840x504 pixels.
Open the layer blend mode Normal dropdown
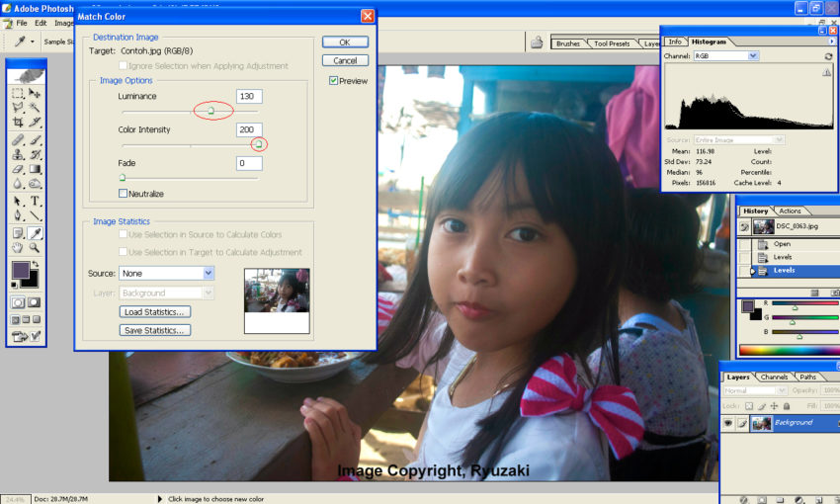755,390
